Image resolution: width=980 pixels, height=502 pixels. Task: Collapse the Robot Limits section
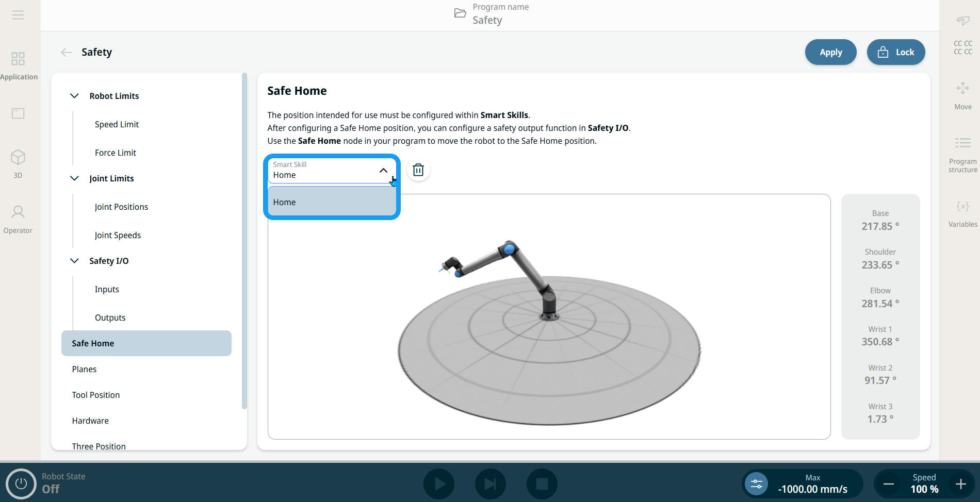[x=75, y=96]
